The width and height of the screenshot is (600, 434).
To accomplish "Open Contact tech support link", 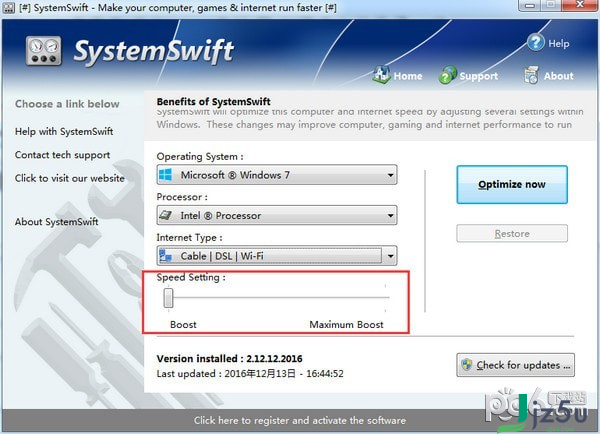I will coord(62,155).
